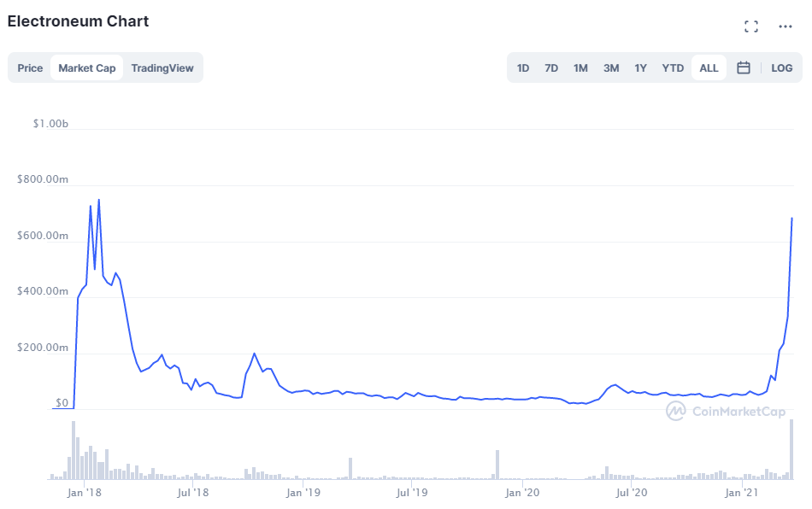This screenshot has width=812, height=509.
Task: Click the Jan '21 axis label
Action: point(741,493)
